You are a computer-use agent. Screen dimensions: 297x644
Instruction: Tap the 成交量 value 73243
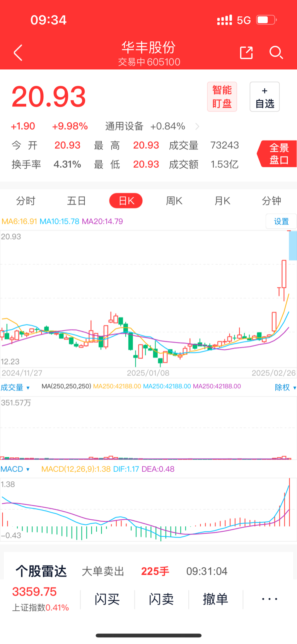click(x=225, y=145)
